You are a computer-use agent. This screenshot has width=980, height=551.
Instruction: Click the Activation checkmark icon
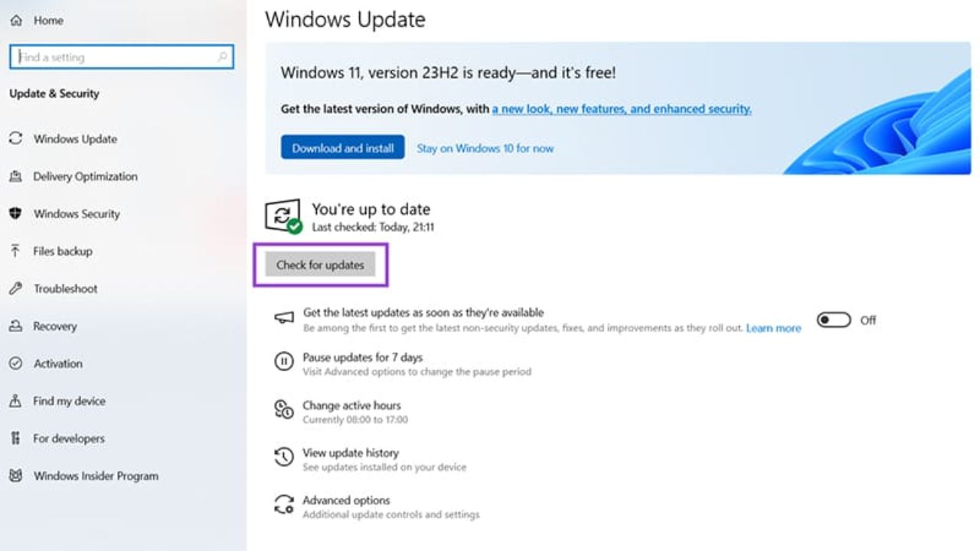click(x=15, y=364)
